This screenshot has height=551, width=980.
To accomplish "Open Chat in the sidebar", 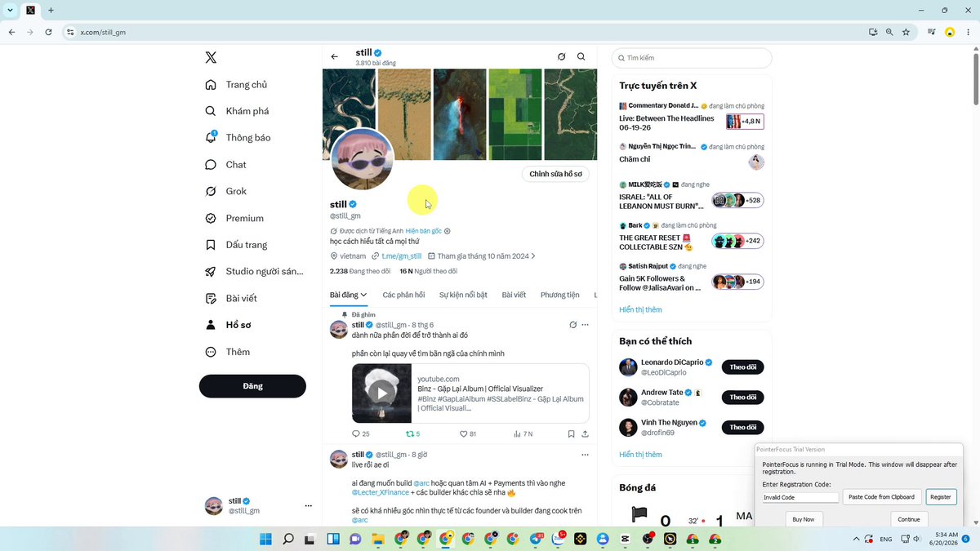I will [226, 165].
